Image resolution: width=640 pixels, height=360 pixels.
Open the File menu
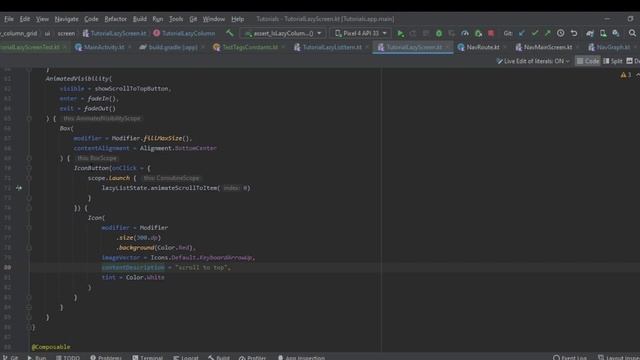[9, 19]
